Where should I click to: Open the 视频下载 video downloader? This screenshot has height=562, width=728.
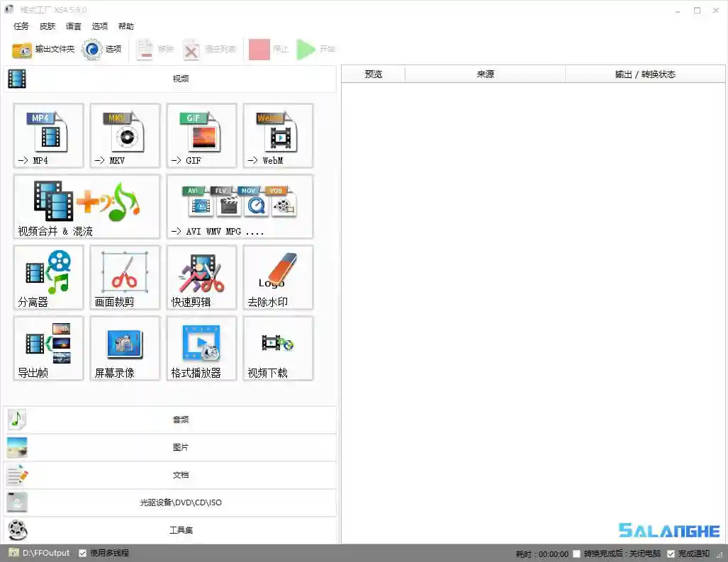(x=277, y=348)
